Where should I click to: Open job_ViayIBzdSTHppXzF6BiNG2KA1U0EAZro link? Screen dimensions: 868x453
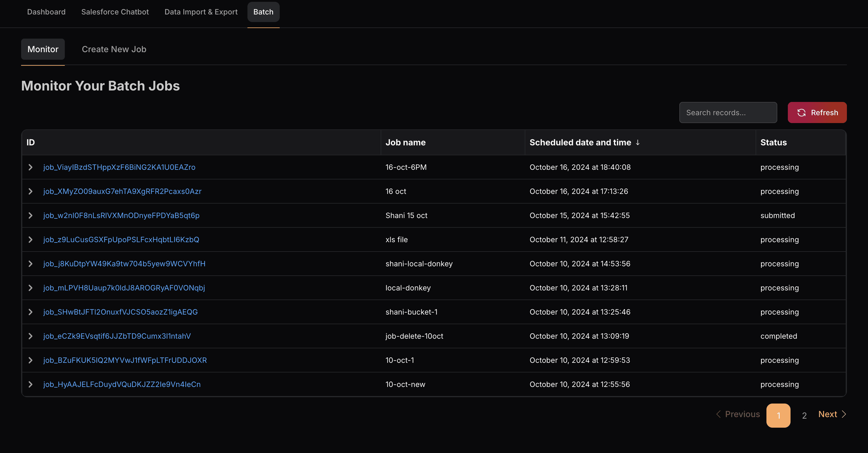click(x=119, y=167)
